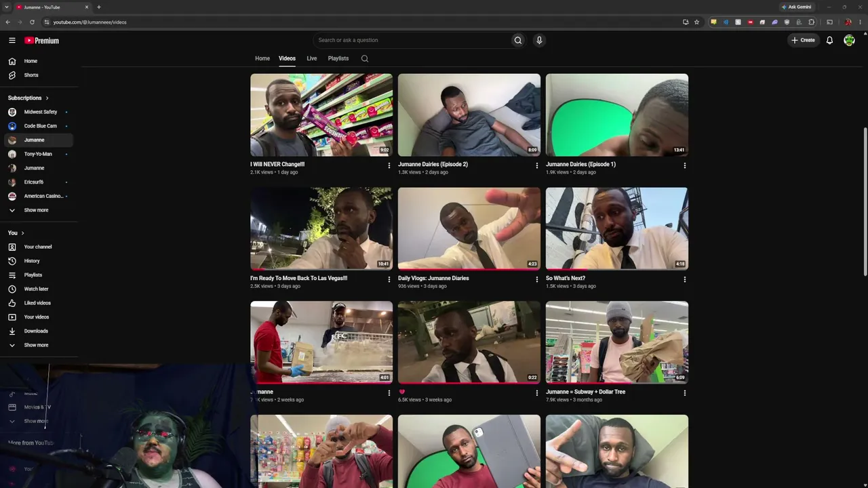This screenshot has height=488, width=868.
Task: Start voice search with the microphone
Action: coord(539,40)
